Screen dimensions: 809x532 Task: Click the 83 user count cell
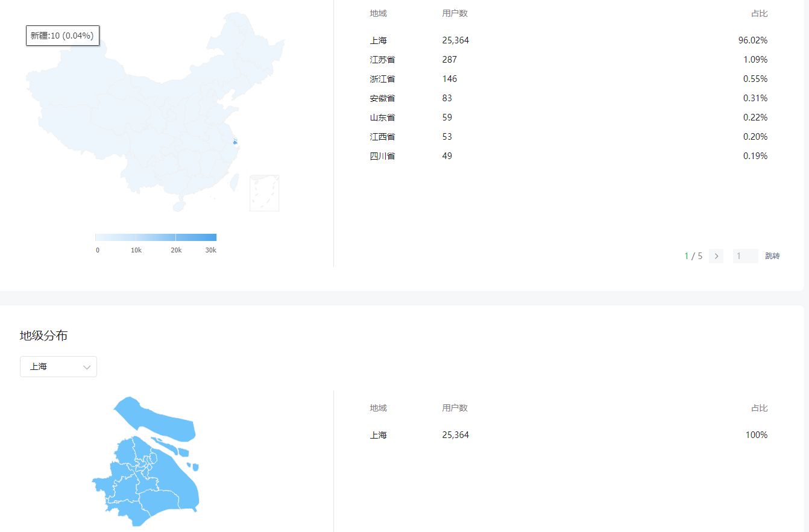coord(447,98)
